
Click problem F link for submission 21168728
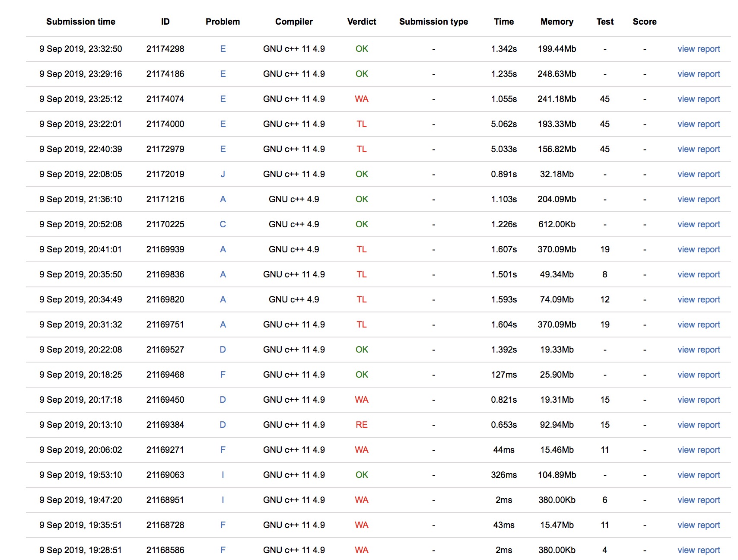click(x=223, y=525)
